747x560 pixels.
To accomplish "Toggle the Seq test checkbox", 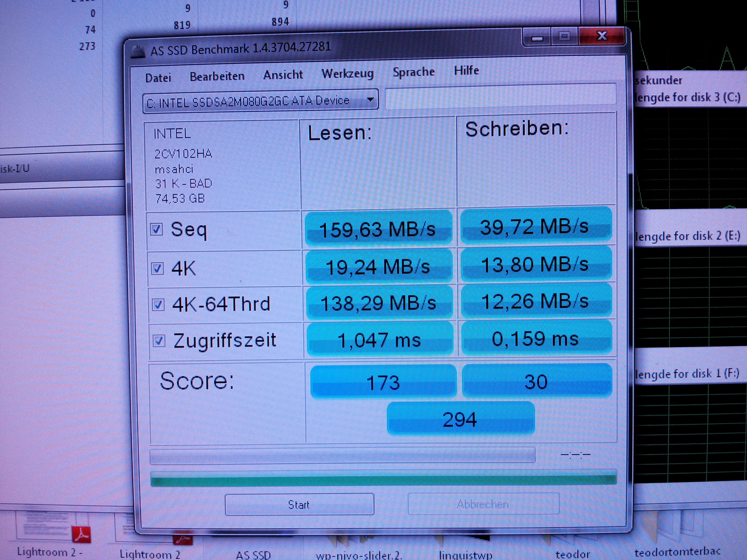I will click(x=156, y=229).
